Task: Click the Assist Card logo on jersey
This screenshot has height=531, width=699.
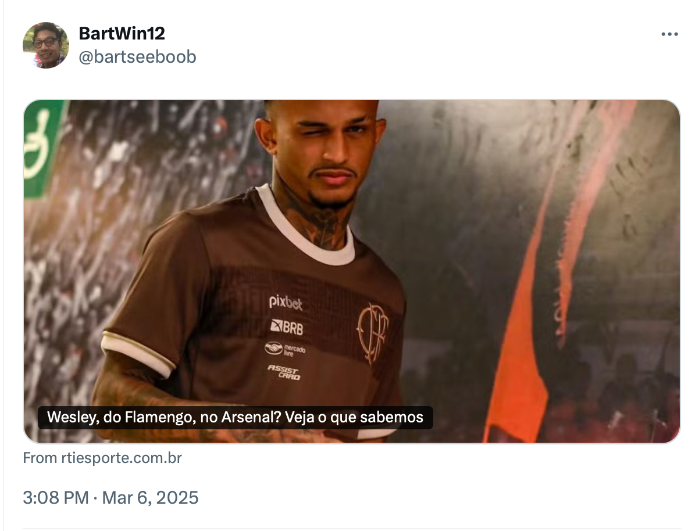Action: pos(284,372)
